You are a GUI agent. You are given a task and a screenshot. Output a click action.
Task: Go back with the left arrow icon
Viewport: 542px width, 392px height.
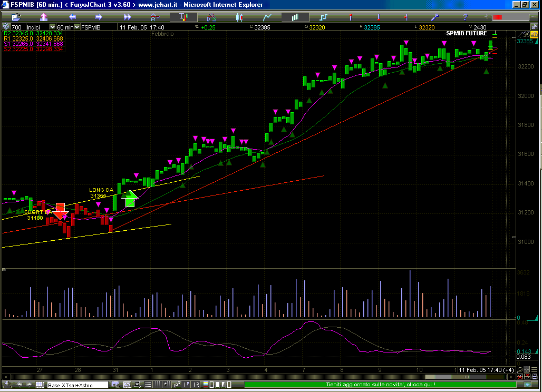pos(71,17)
